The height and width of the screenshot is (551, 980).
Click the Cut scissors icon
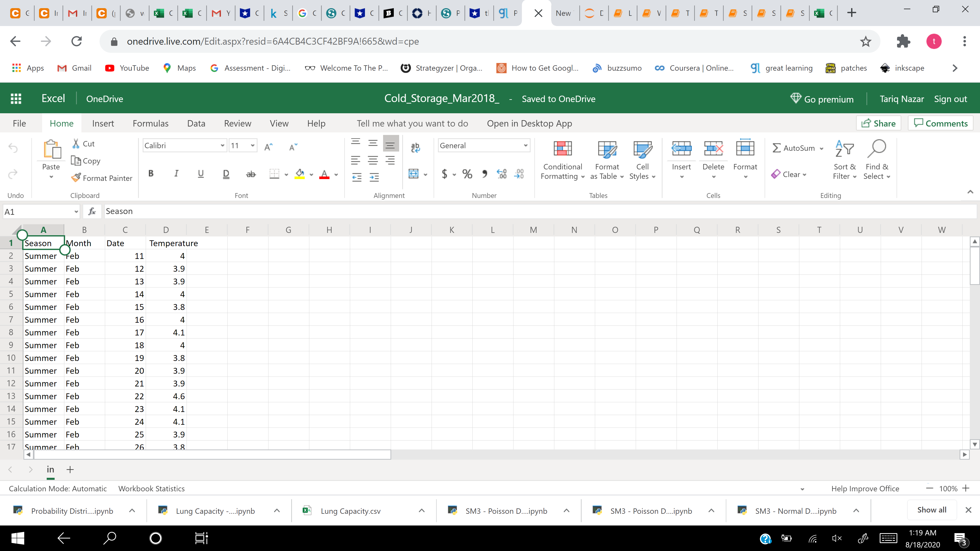click(x=76, y=143)
